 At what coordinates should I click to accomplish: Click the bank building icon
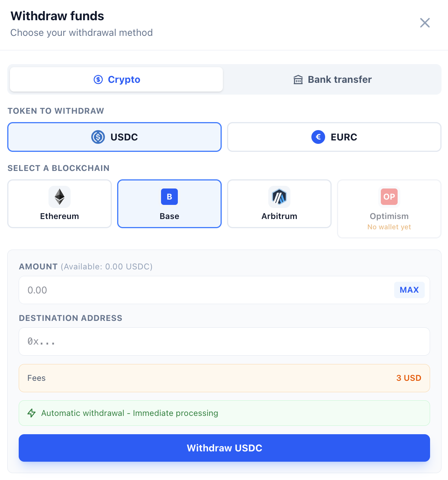298,80
